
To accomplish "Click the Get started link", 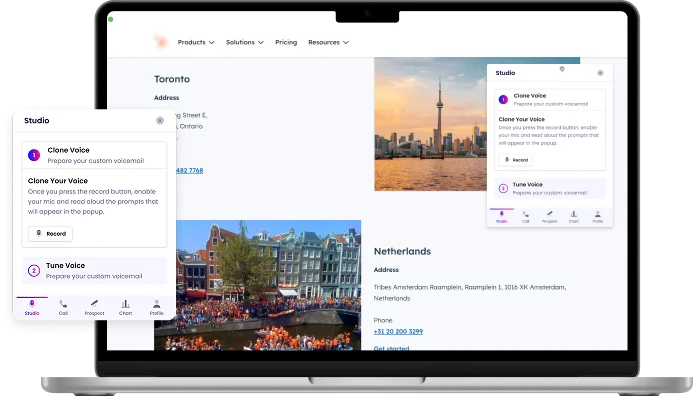I will point(392,348).
